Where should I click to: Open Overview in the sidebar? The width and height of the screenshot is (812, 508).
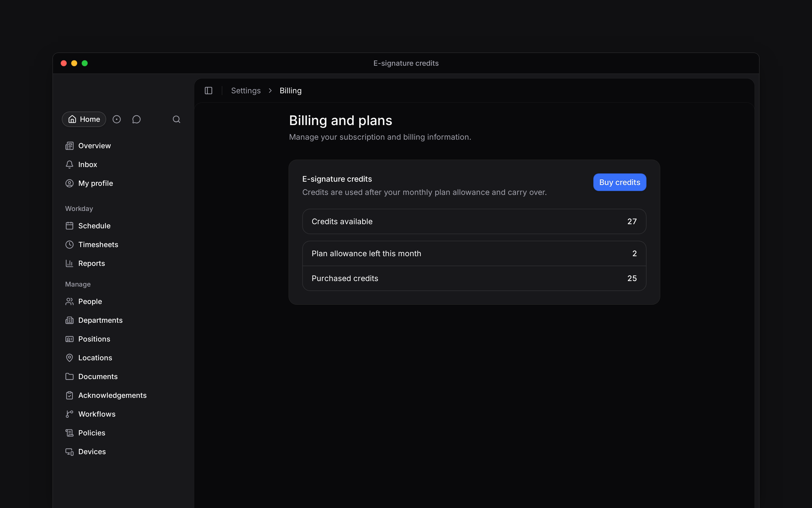pyautogui.click(x=94, y=146)
